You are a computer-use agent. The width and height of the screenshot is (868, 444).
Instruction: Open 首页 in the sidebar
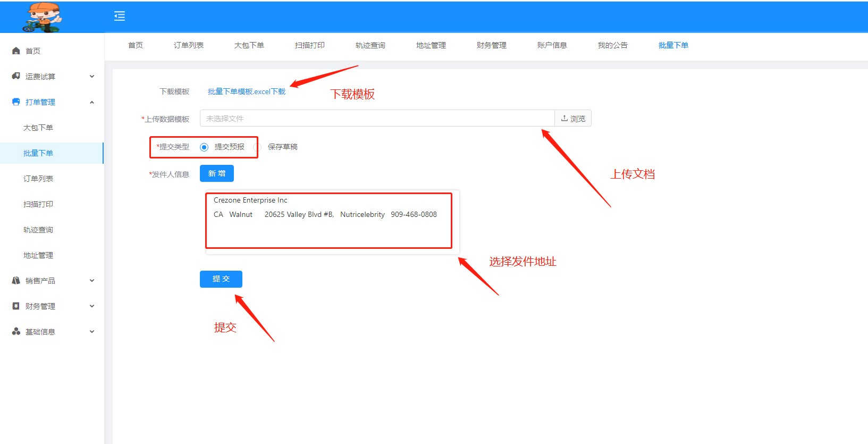coord(33,51)
